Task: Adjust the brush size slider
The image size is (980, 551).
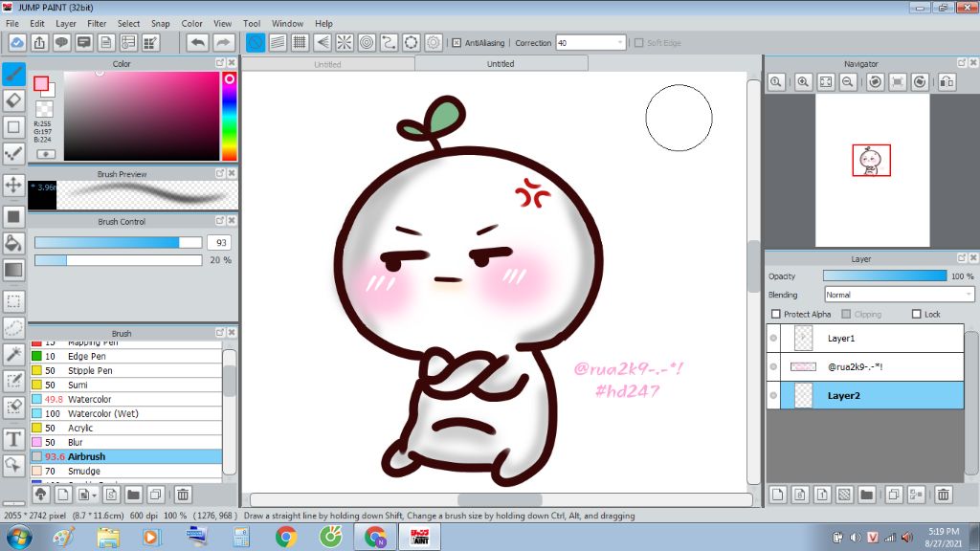Action: 118,242
